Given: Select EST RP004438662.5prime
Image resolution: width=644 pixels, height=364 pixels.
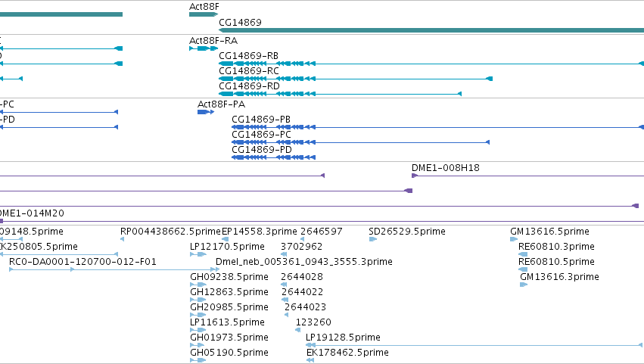Looking at the screenshot, I should [170, 232].
